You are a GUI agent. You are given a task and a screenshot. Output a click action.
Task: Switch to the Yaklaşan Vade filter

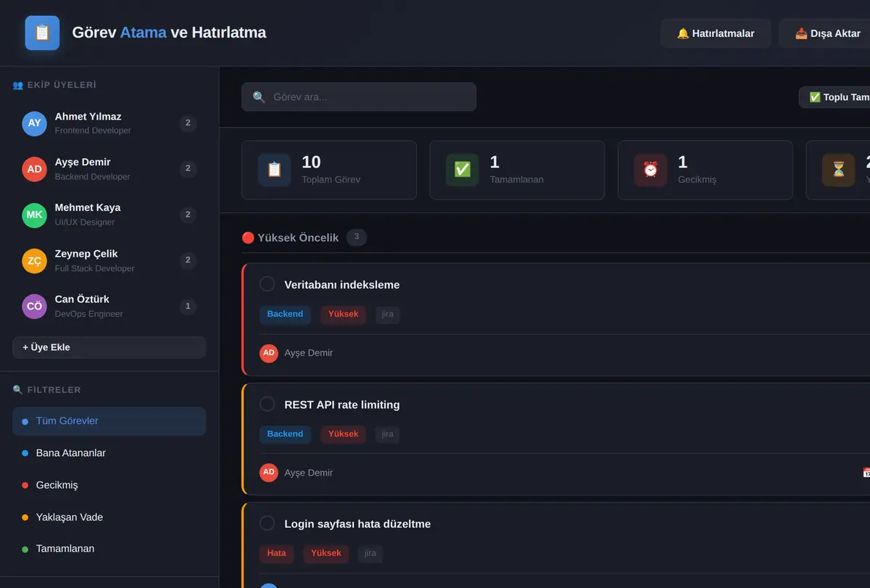click(109, 517)
